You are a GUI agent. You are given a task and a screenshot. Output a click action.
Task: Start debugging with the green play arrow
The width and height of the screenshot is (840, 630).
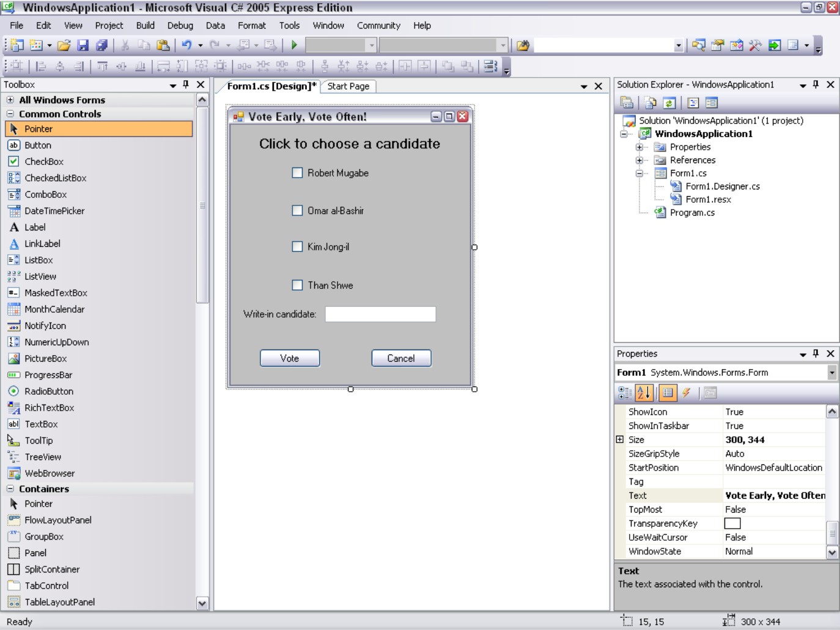[294, 45]
